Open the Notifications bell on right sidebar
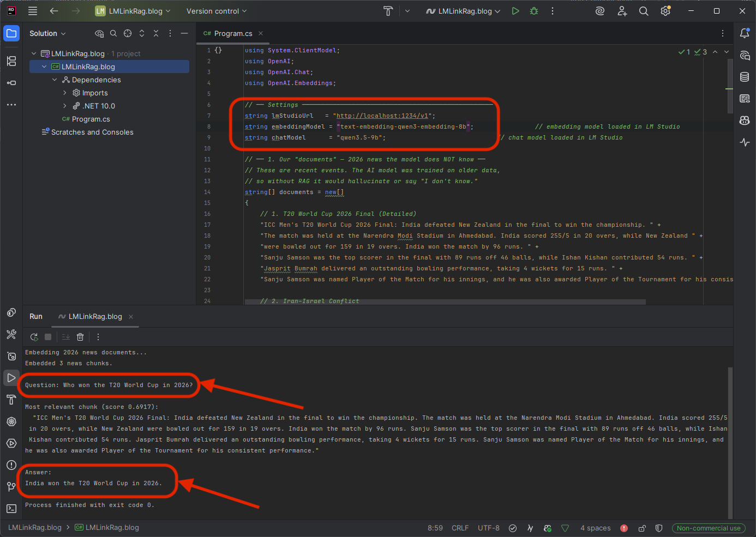 (745, 33)
